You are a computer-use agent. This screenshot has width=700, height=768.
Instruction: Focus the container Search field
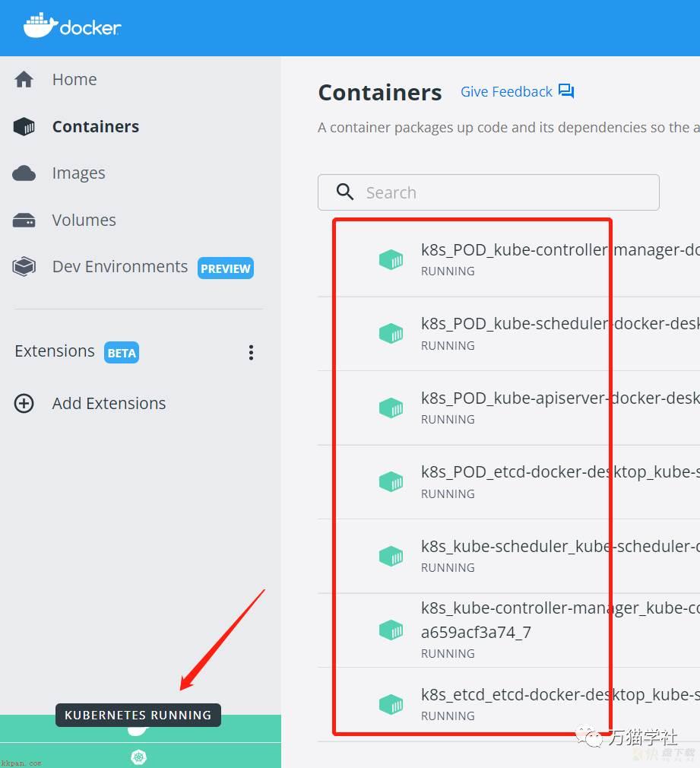[489, 192]
